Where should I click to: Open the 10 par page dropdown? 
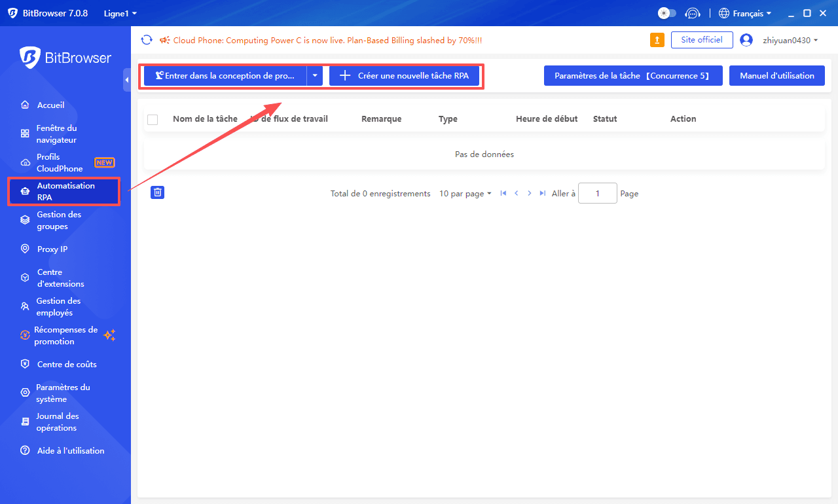tap(465, 193)
